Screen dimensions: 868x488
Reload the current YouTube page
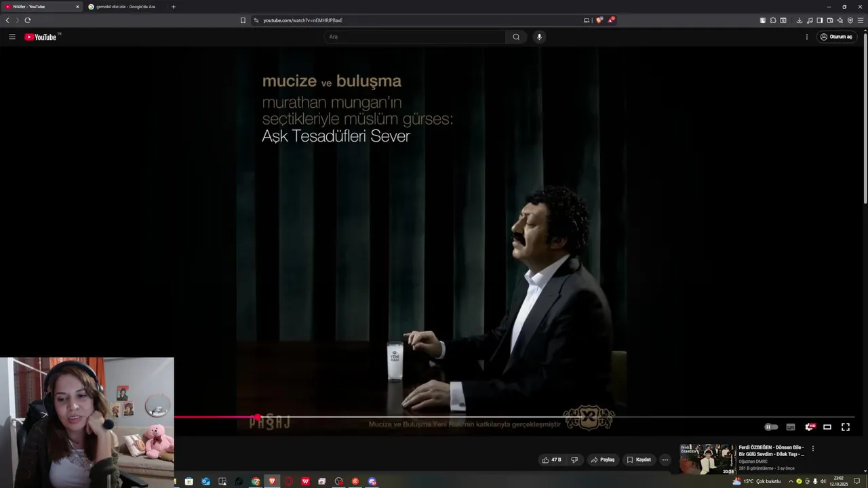point(28,20)
